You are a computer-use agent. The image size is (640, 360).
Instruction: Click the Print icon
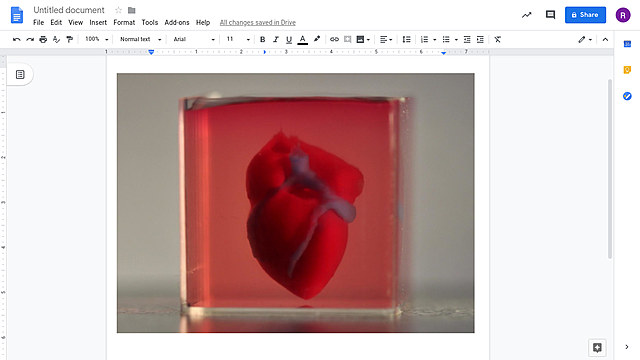pos(43,39)
